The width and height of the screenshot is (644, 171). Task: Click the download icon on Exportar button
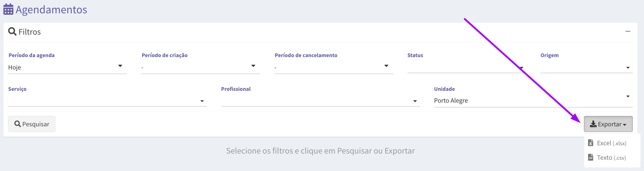click(593, 124)
